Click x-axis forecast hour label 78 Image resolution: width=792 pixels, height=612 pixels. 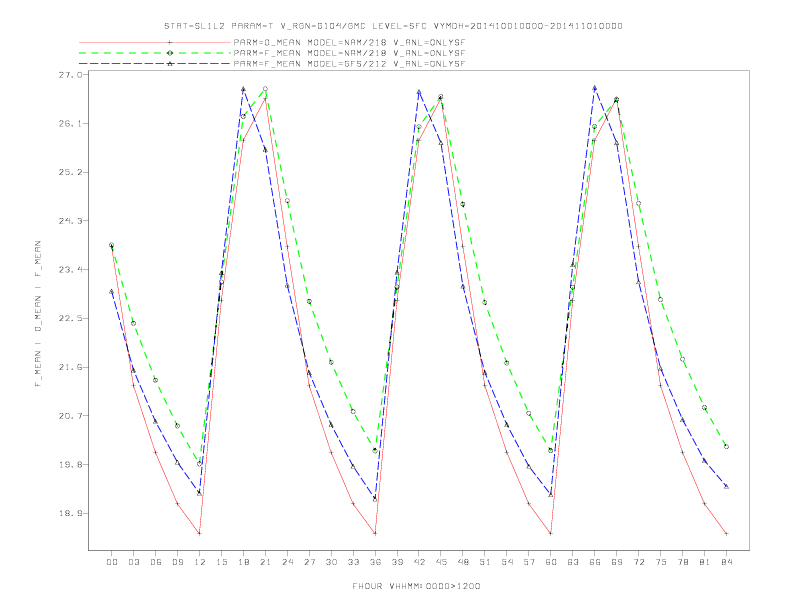pos(682,562)
